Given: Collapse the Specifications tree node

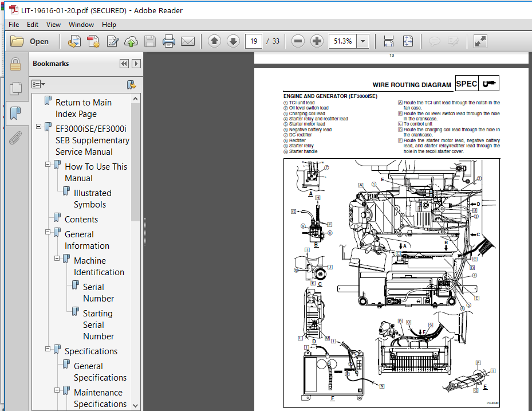Looking at the screenshot, I should (x=48, y=349).
